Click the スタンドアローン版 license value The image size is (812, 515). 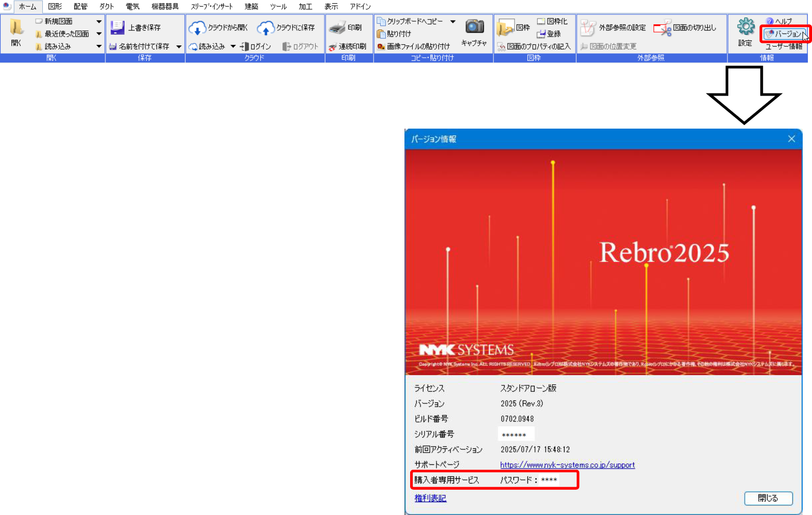coord(528,388)
